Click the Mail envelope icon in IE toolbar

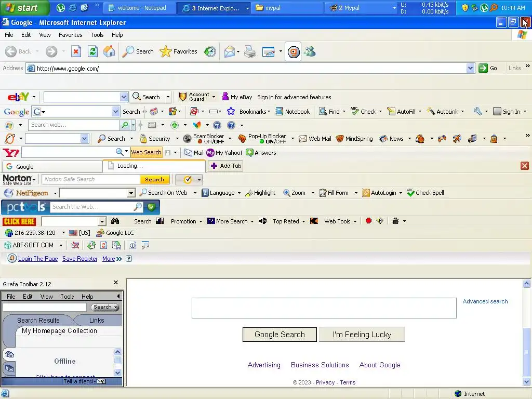pos(229,51)
